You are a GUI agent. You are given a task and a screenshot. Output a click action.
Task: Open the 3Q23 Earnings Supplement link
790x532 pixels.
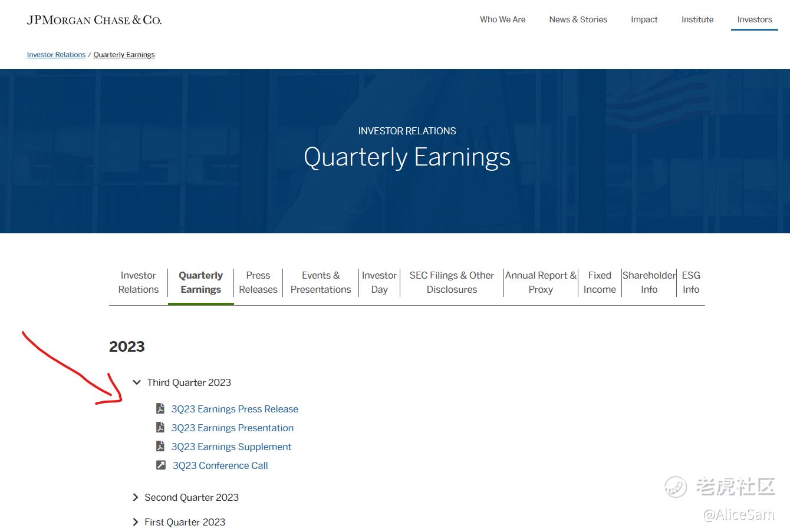[x=231, y=447]
